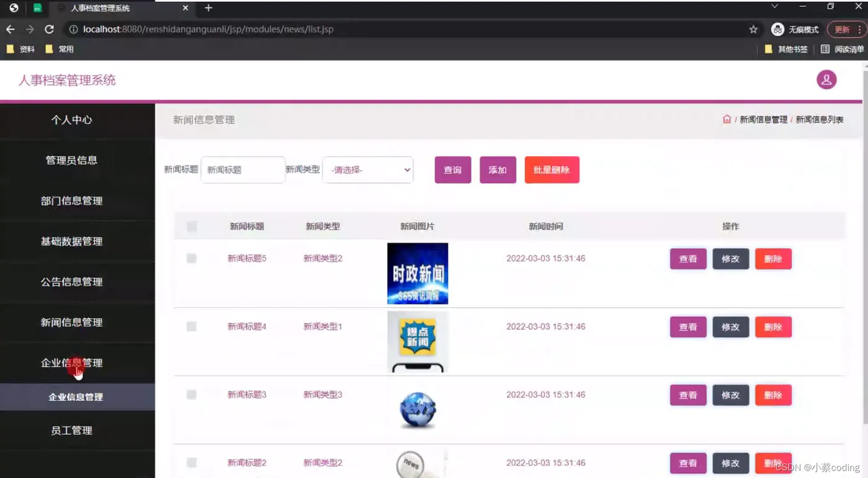The width and height of the screenshot is (868, 478).
Task: Expand 基础数据管理 in the sidebar
Action: coord(72,241)
